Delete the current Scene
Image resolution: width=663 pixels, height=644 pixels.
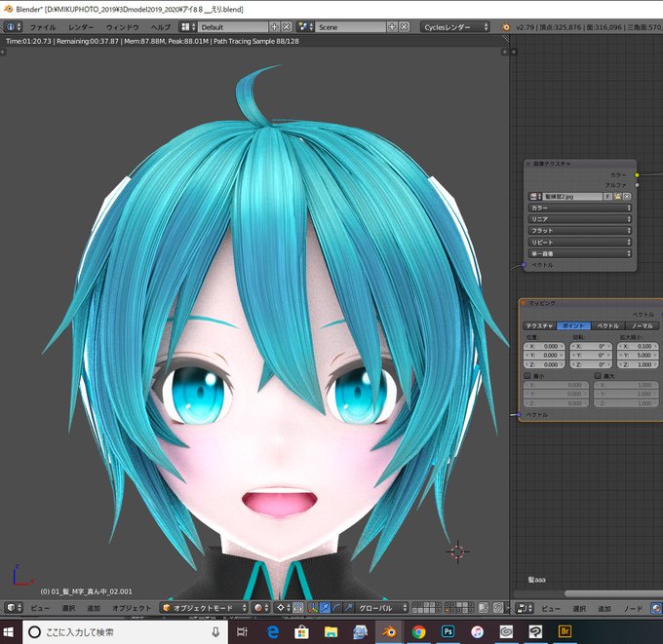(405, 27)
